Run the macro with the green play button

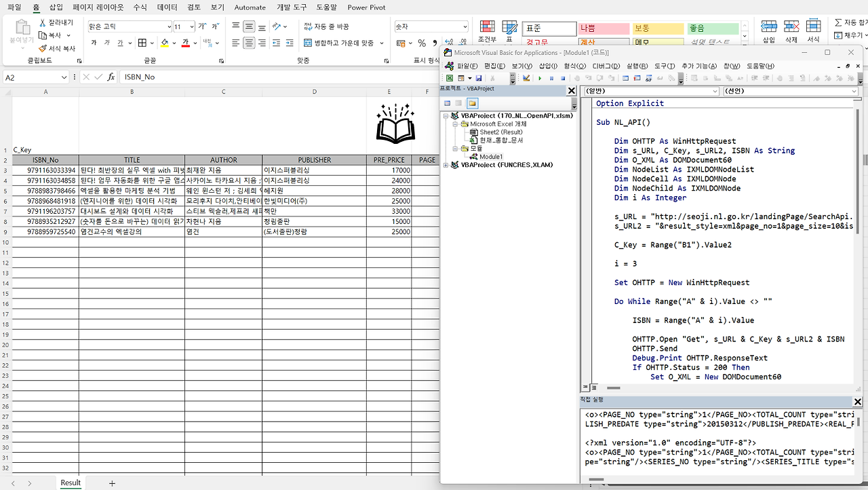pos(540,79)
